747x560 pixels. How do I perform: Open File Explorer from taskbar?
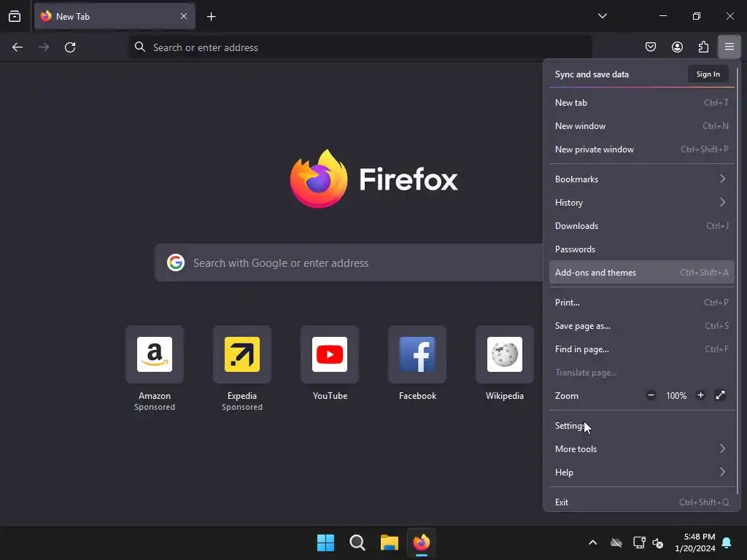[390, 542]
